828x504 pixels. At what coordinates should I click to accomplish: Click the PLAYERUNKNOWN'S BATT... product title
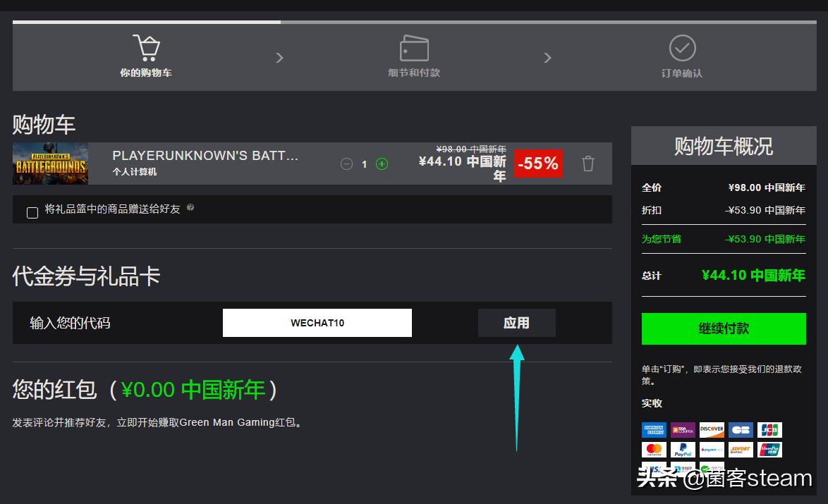pyautogui.click(x=205, y=156)
